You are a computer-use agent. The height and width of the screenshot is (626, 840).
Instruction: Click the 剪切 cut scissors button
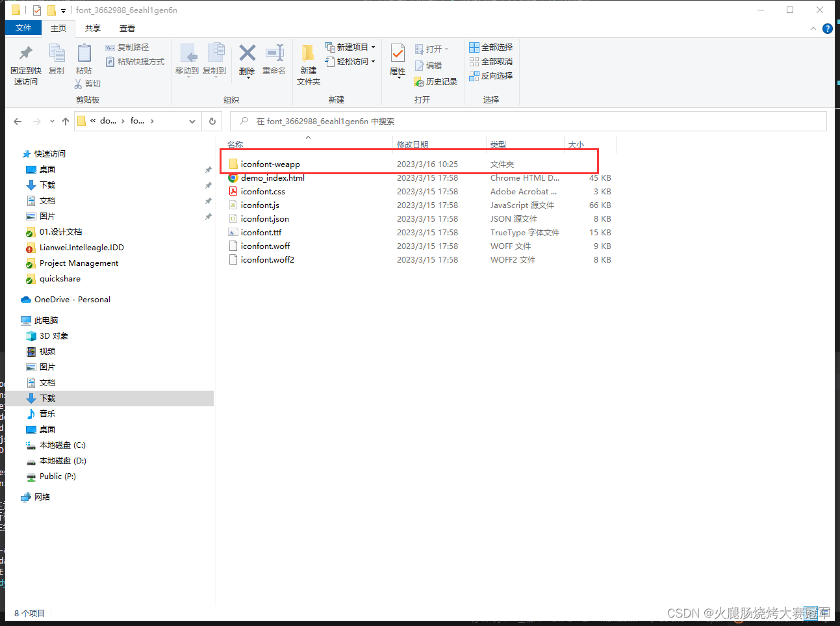tap(87, 84)
